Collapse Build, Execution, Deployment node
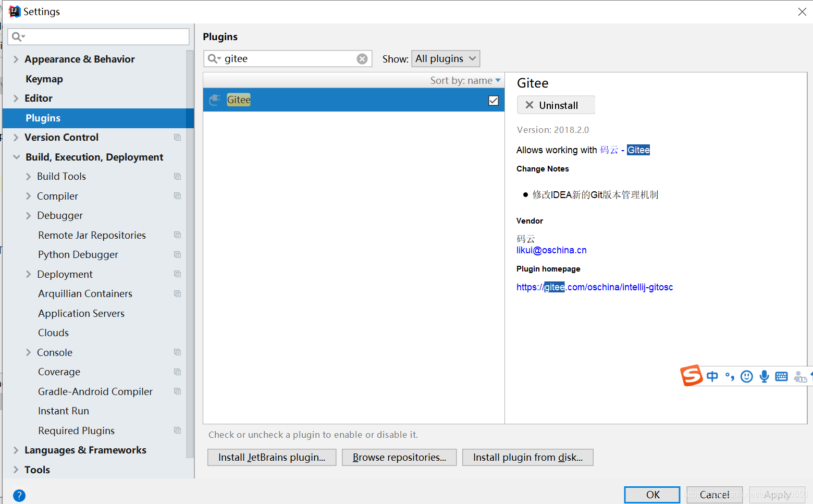The height and width of the screenshot is (504, 813). [x=16, y=157]
